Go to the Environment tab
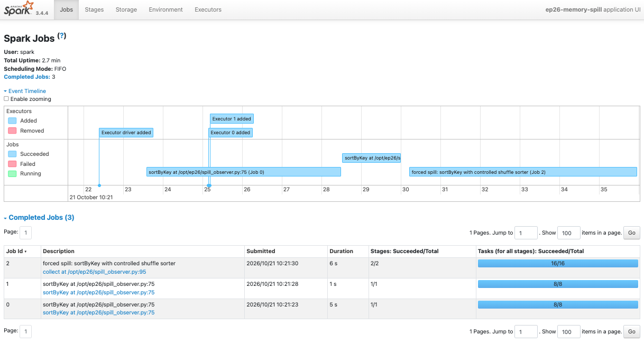The width and height of the screenshot is (644, 344). pyautogui.click(x=165, y=10)
